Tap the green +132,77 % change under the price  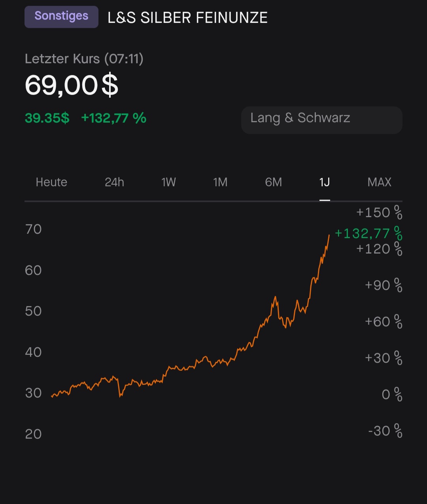pos(113,118)
